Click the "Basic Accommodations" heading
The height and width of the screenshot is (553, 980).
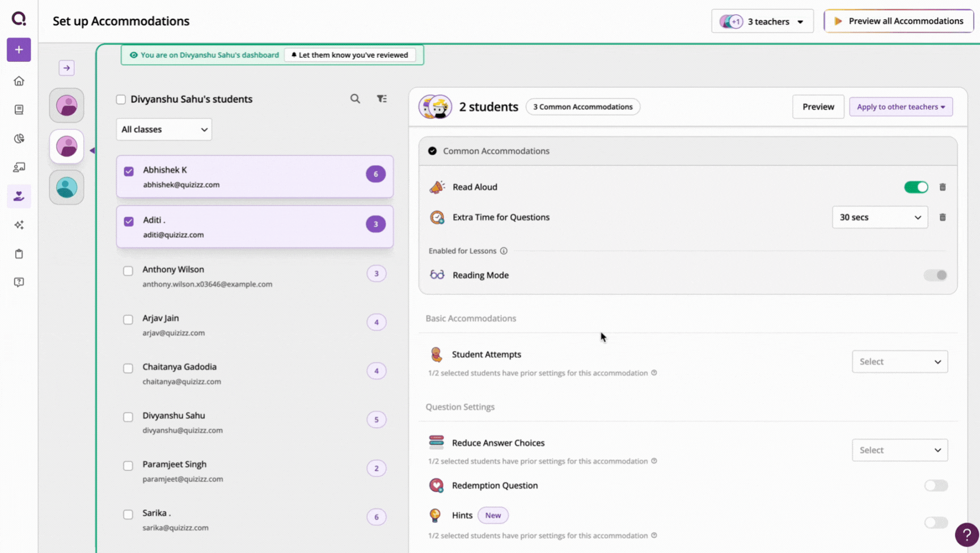471,318
